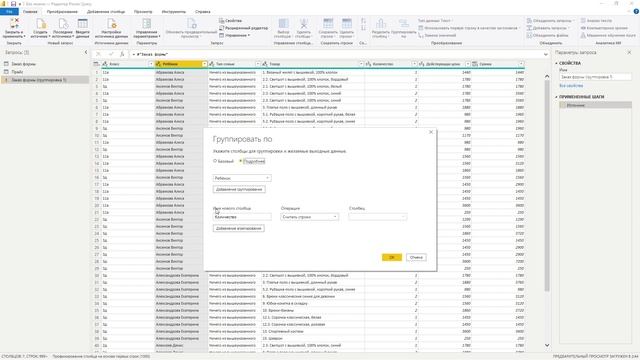The image size is (640, 360).
Task: Click the sort ascending ribbon icon
Action: [x=363, y=21]
